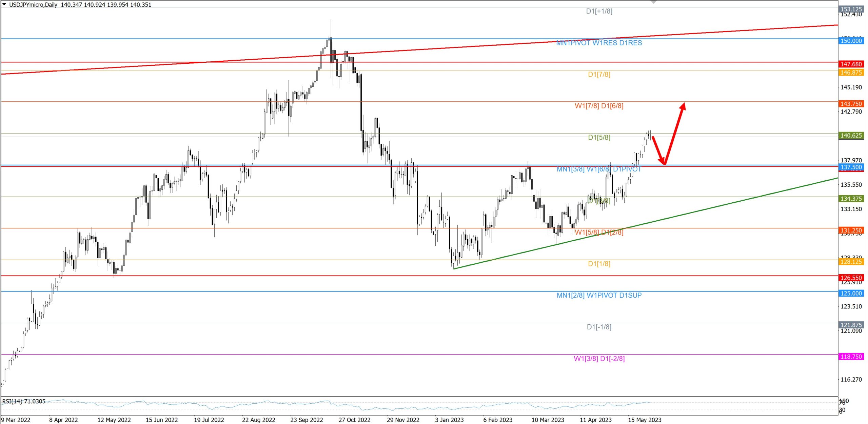Click the MN1PIVOT W1RES D1RES level label
The image size is (868, 424).
pos(599,43)
